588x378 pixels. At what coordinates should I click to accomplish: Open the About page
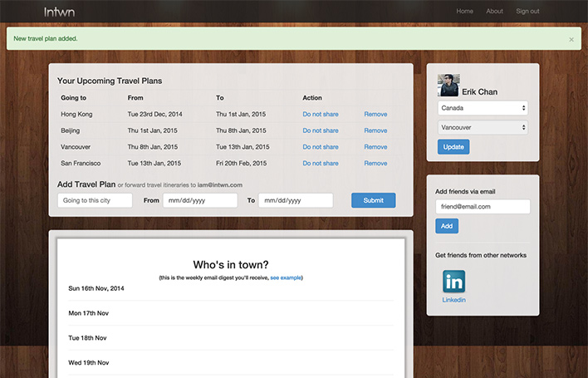pos(494,12)
